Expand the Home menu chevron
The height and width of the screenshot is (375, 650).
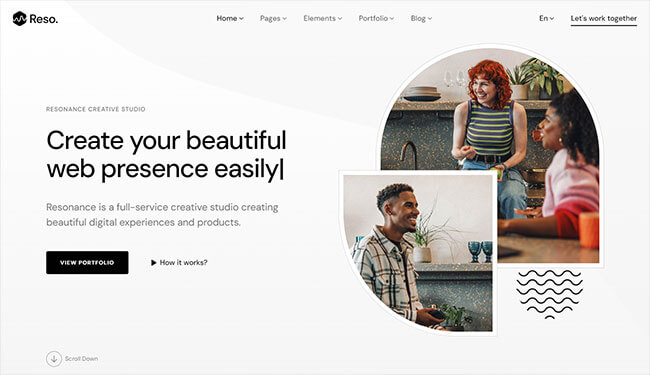(241, 19)
